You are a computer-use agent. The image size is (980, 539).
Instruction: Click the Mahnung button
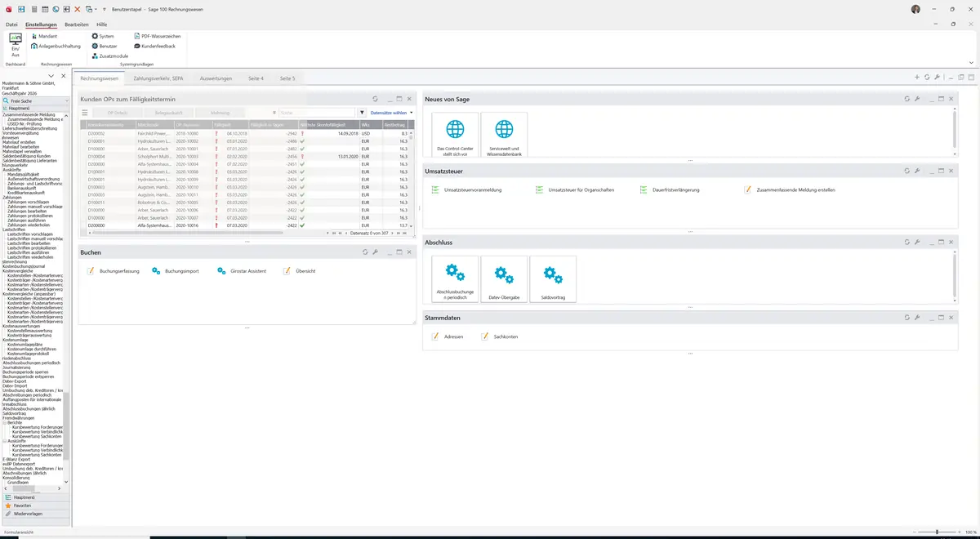(x=220, y=113)
